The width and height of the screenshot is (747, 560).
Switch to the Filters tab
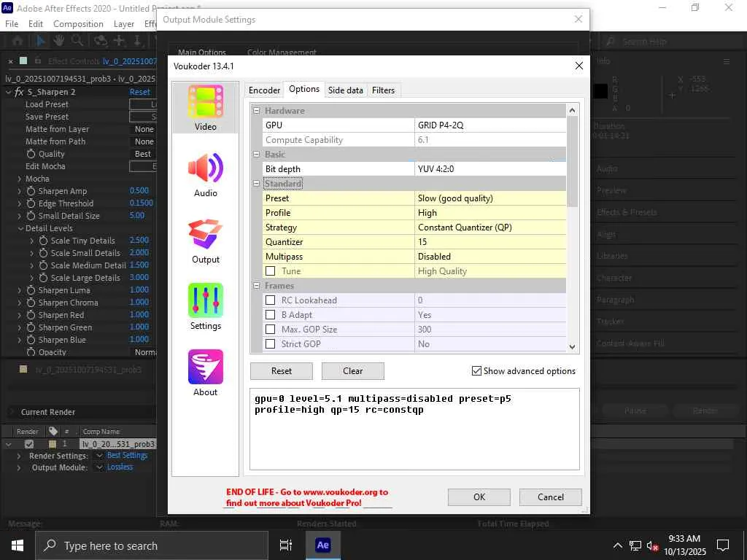click(x=384, y=90)
